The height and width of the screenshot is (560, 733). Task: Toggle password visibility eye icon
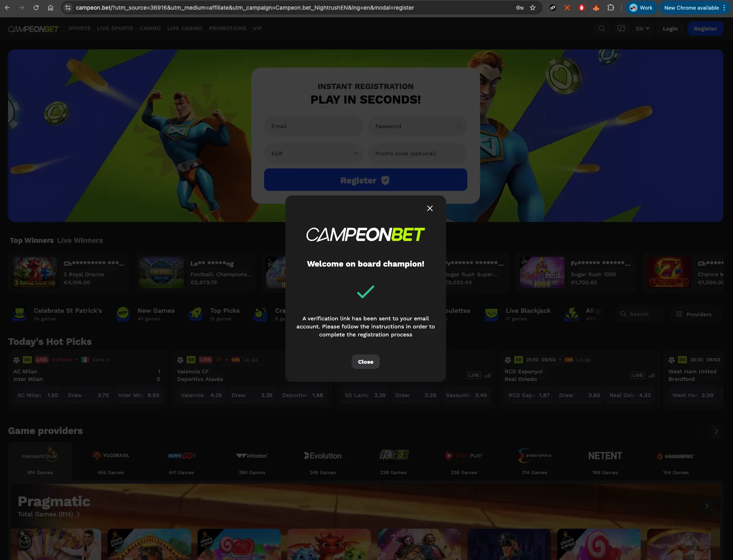(x=459, y=126)
